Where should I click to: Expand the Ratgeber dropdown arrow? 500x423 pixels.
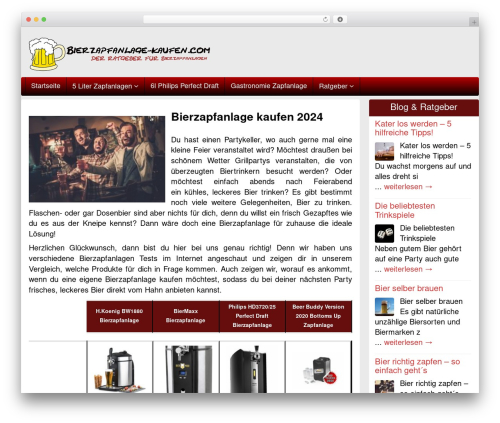pos(352,87)
